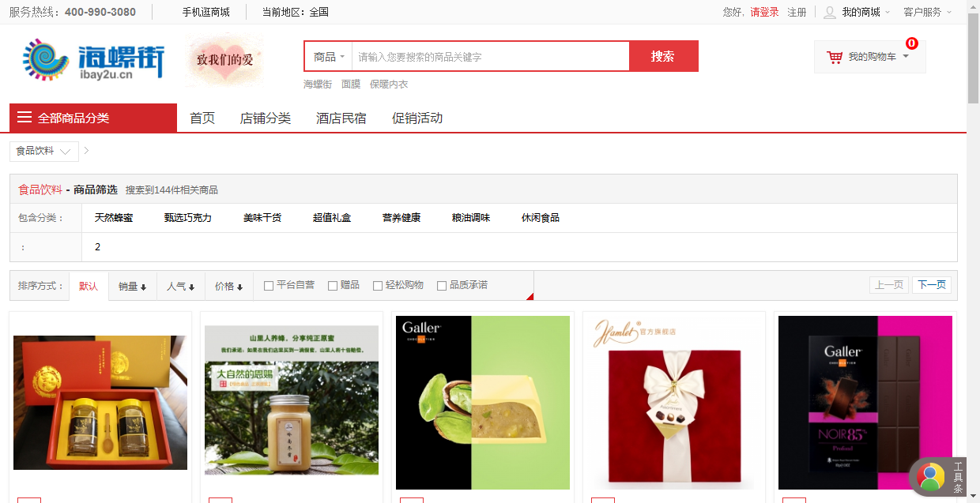Click the page vertical scrollbar thumb
The height and width of the screenshot is (503, 980).
point(973,58)
